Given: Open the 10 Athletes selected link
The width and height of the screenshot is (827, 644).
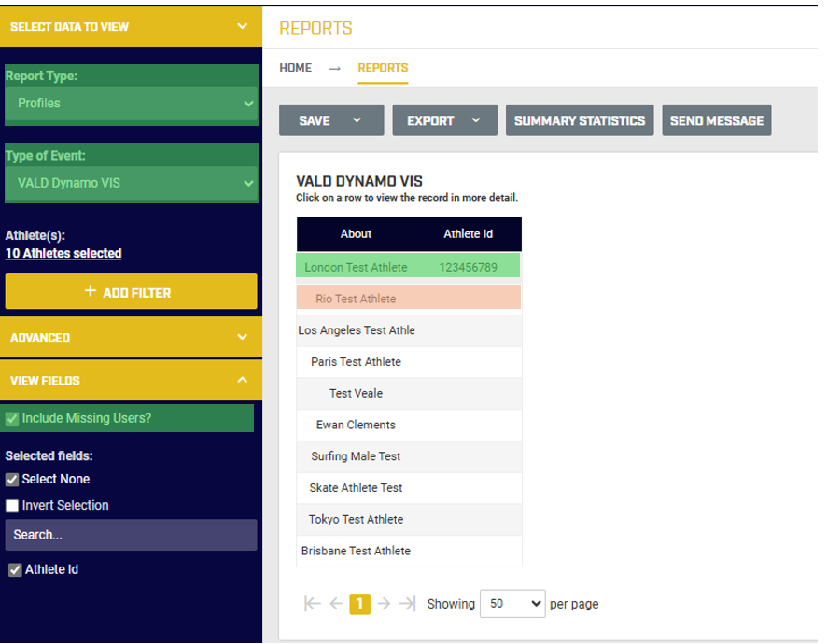Looking at the screenshot, I should pos(63,253).
